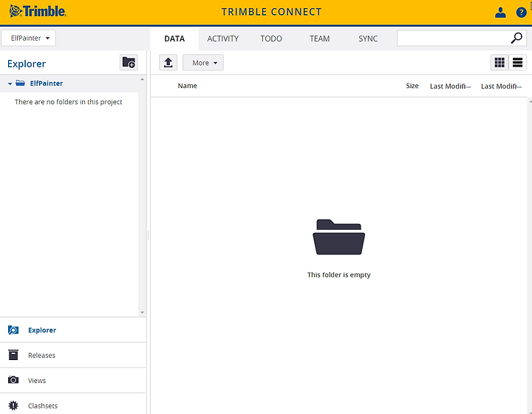Open Clashsets panel
Viewport: 532px width, 414px height.
coord(73,404)
